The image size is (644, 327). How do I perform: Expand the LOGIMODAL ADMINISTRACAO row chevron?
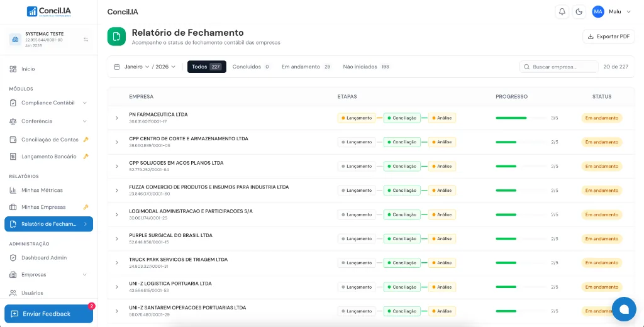pyautogui.click(x=116, y=214)
